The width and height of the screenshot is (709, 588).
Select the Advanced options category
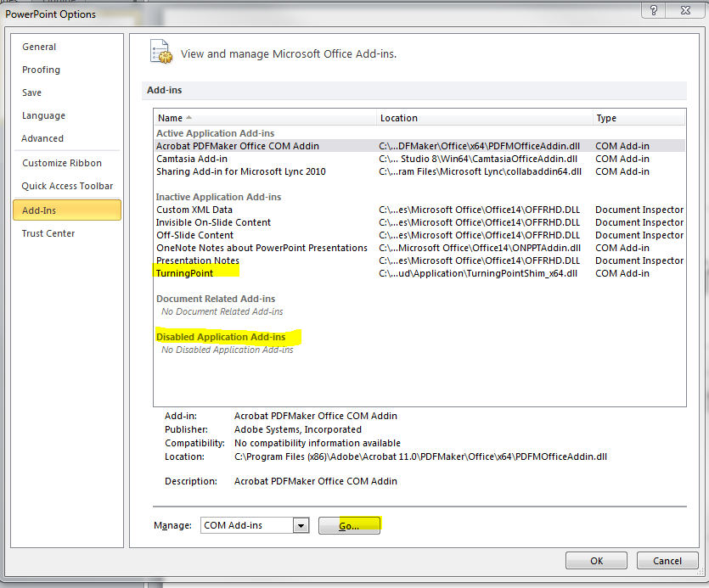42,138
